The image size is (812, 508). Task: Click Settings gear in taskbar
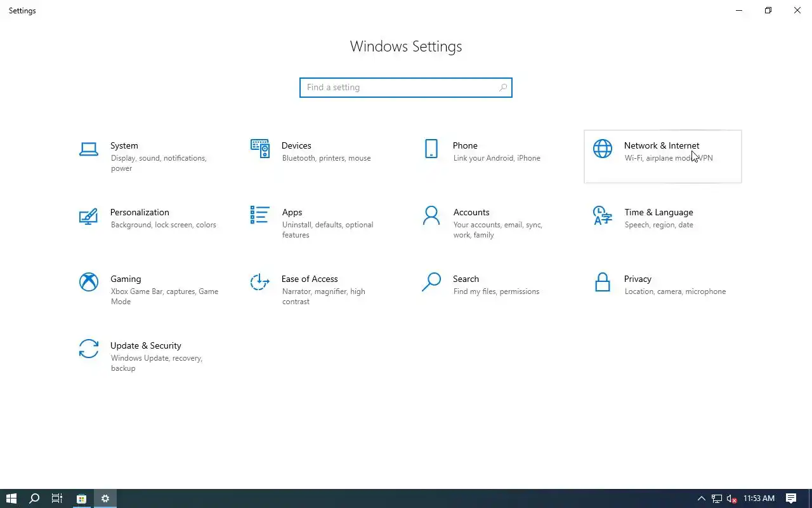[105, 498]
